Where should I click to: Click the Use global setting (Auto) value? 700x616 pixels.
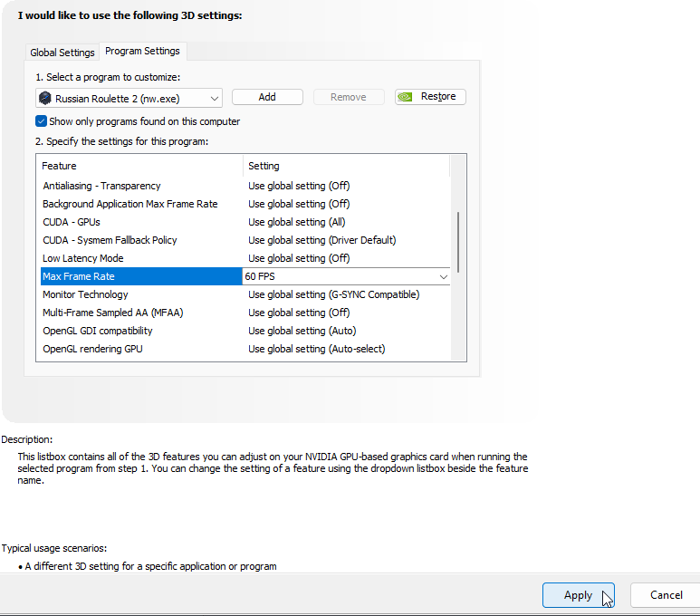[302, 331]
